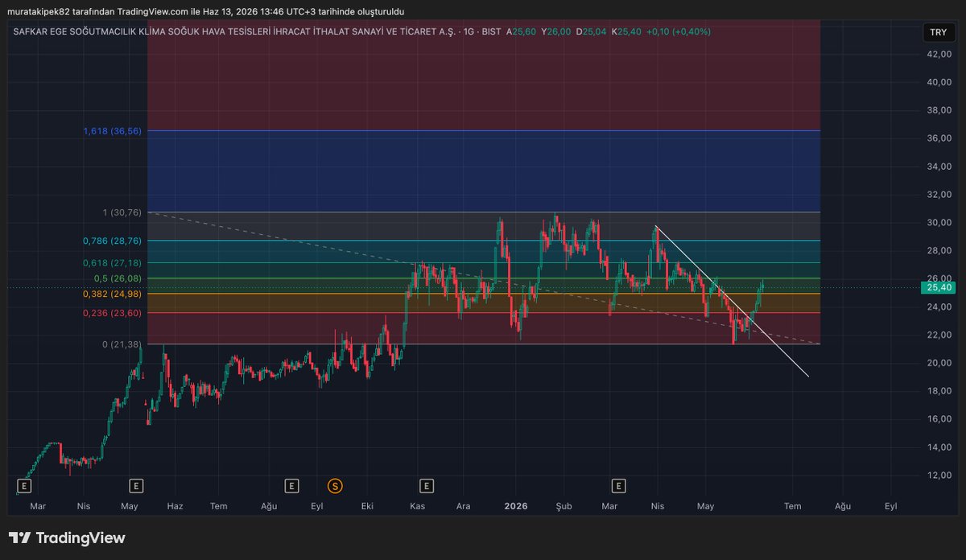966x560 pixels.
Task: Open the orange S split marker
Action: coord(334,485)
